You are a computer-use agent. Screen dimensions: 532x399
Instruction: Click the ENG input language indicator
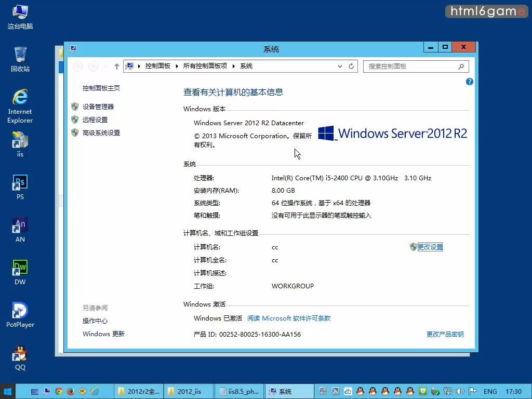[x=490, y=392]
